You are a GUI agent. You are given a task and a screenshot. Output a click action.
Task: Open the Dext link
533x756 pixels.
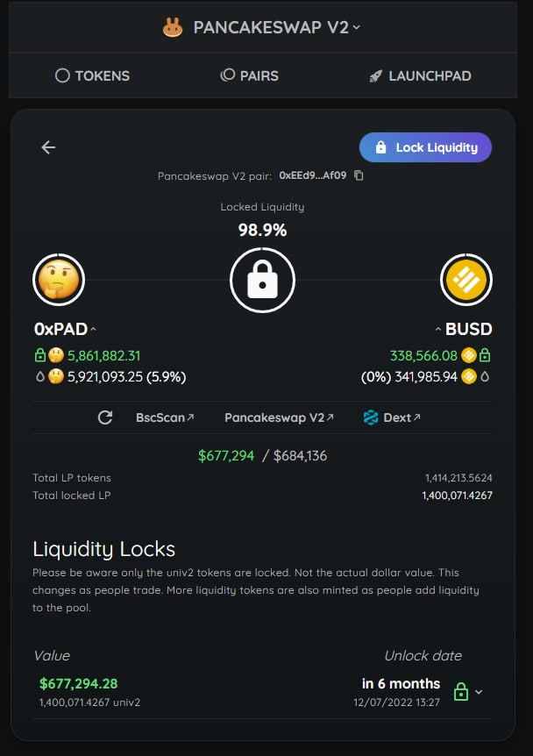(x=391, y=417)
